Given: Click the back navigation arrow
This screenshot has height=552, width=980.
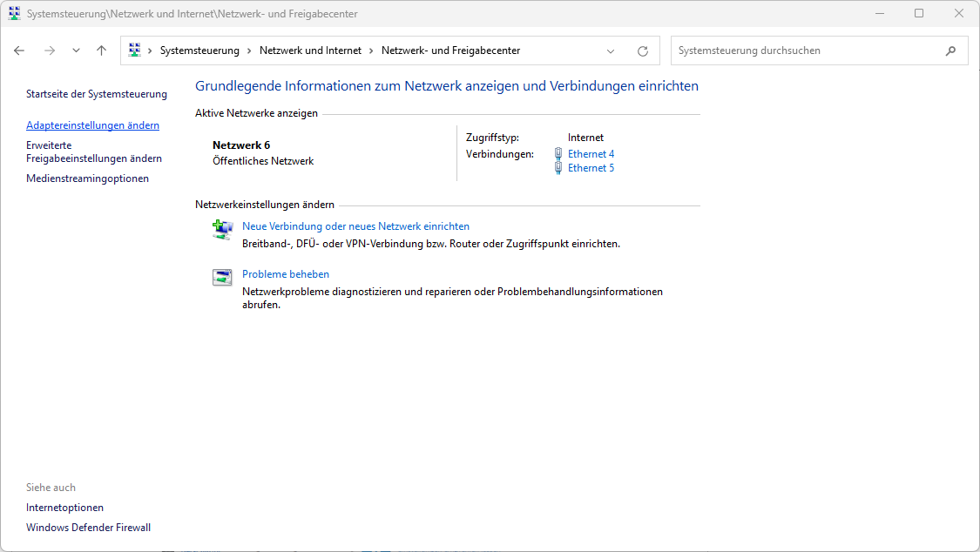Looking at the screenshot, I should pos(19,50).
